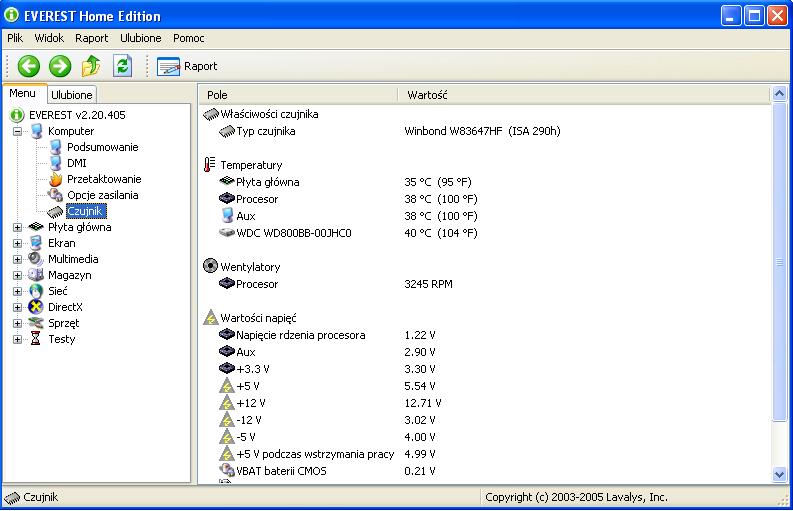Click the Sprzęt hardware icon
The height and width of the screenshot is (511, 793).
click(36, 323)
